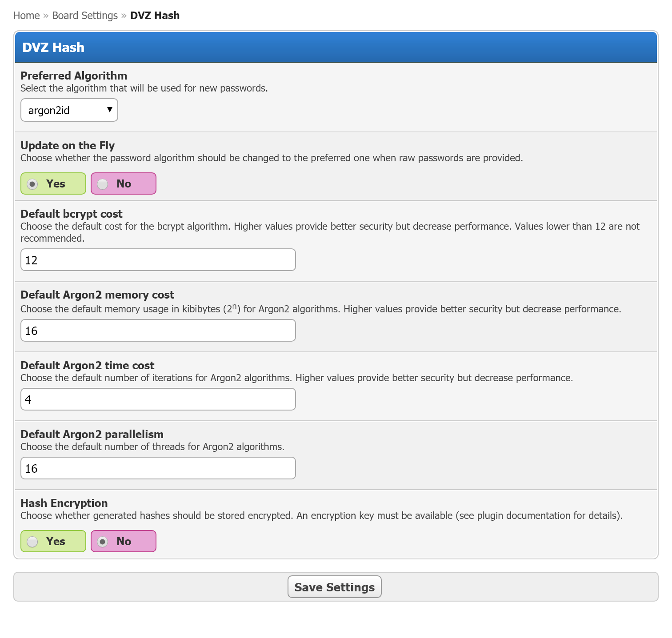Click the DVZ Hash breadcrumb item
The image size is (672, 638).
click(155, 16)
